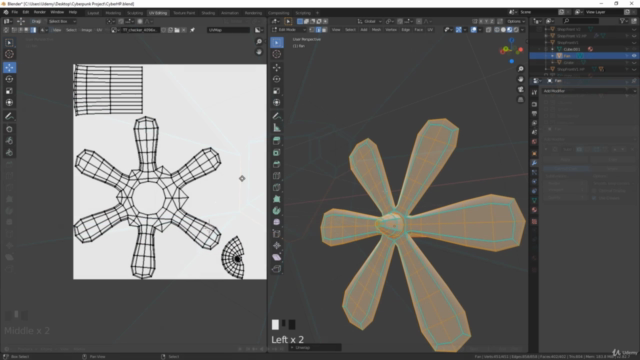Choose the Grab sculpt tool in UV editor
Viewport: 640px width, 360px height.
point(9,129)
